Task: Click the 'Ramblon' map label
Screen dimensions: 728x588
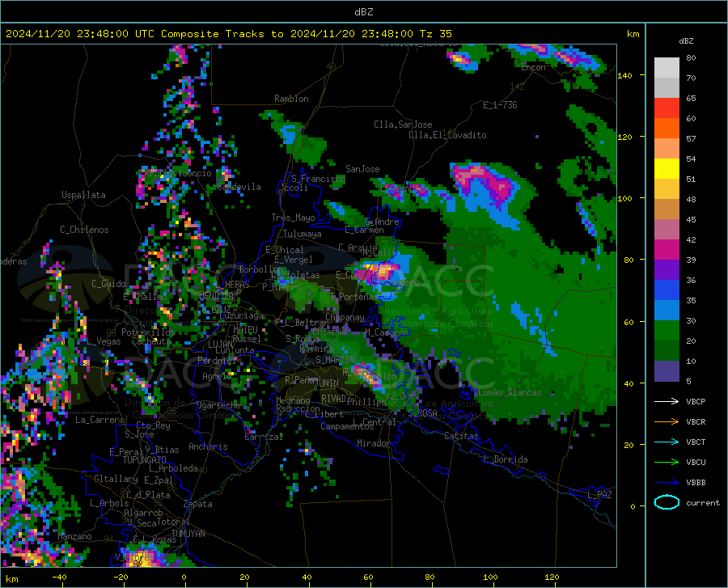Action: (x=291, y=99)
